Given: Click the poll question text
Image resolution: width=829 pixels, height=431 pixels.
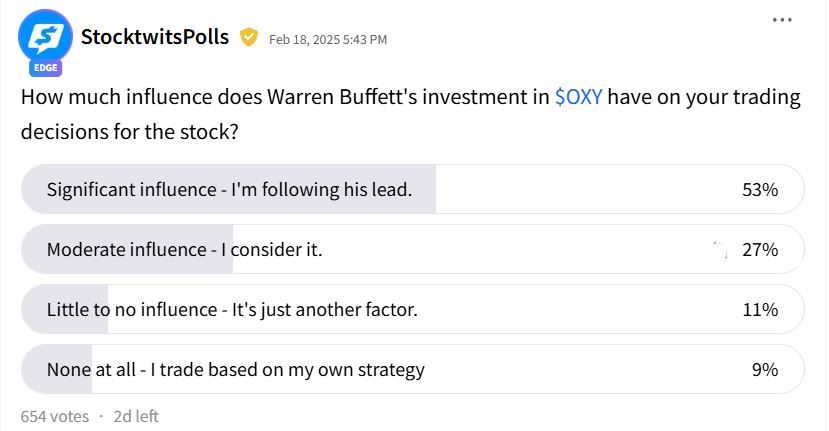Looking at the screenshot, I should point(410,114).
